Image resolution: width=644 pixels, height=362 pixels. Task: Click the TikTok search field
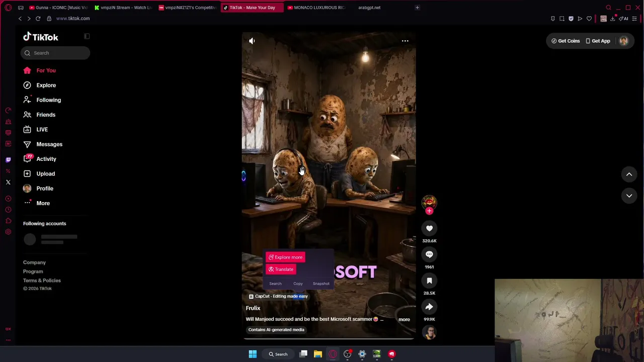coord(55,53)
